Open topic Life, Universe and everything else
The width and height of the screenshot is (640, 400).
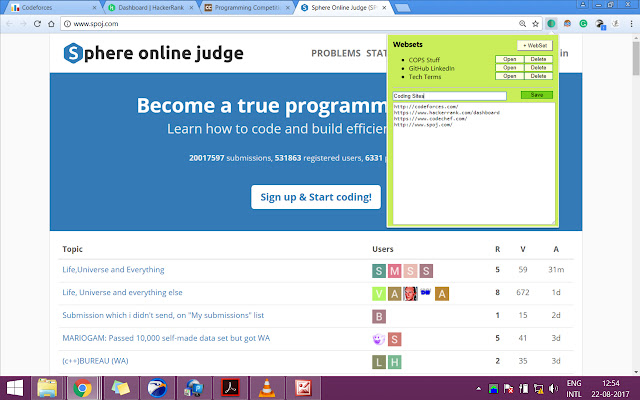pos(122,293)
